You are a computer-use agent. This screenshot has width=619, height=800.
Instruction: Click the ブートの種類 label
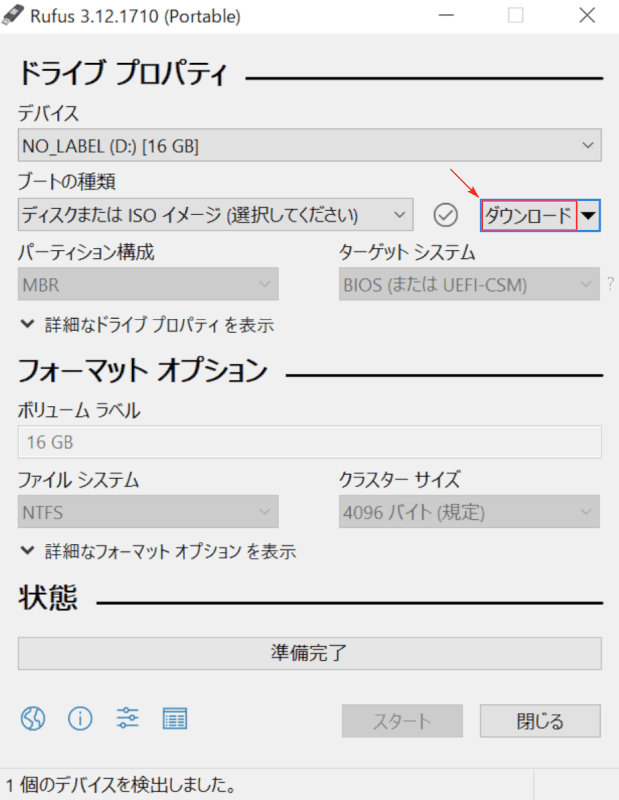pyautogui.click(x=67, y=182)
